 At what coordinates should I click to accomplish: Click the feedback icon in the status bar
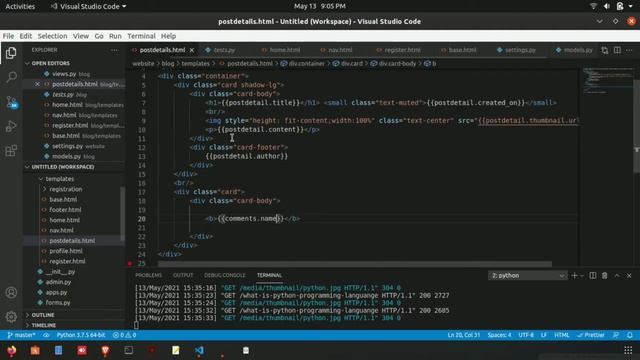pyautogui.click(x=616, y=335)
